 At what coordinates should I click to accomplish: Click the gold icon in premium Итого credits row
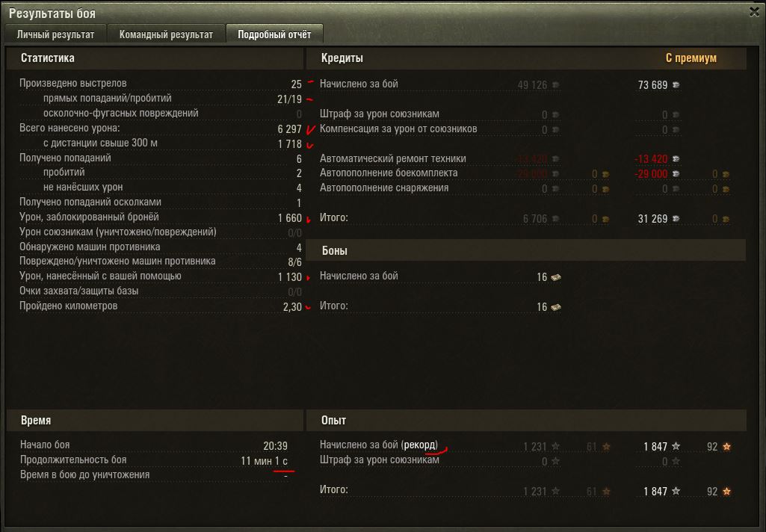[x=726, y=220]
